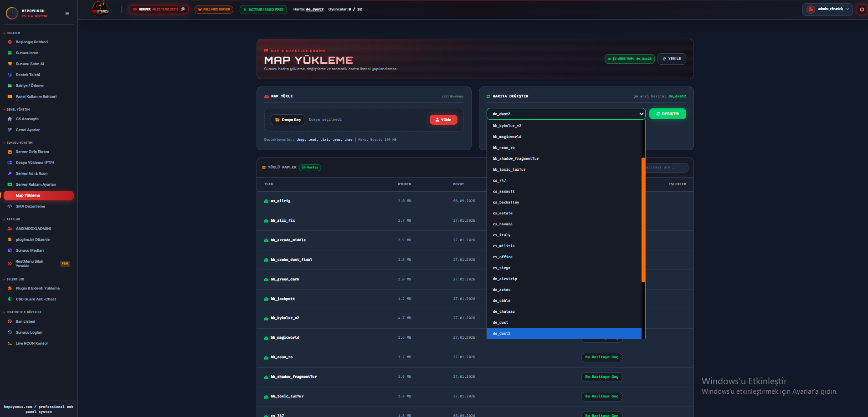Click the hepoyuncu logo in top bar

coord(100,9)
